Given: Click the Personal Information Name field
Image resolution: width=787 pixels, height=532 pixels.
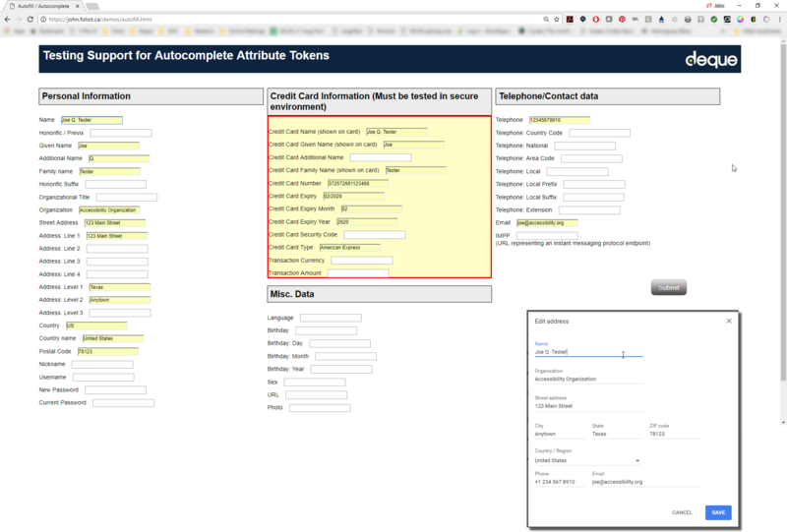Looking at the screenshot, I should [x=91, y=120].
